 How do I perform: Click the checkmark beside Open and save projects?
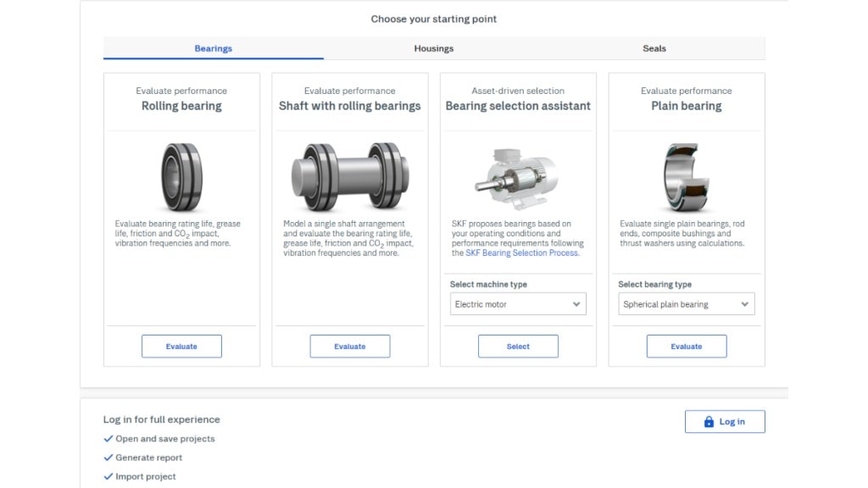(x=108, y=439)
